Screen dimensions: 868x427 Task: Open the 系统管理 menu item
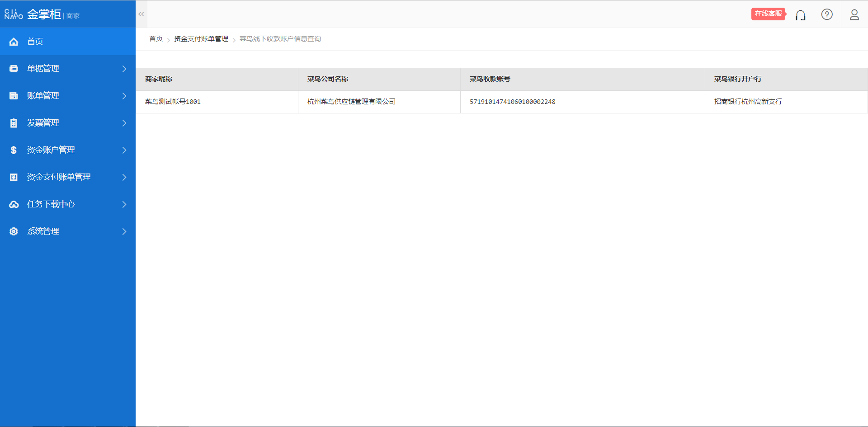pyautogui.click(x=68, y=231)
